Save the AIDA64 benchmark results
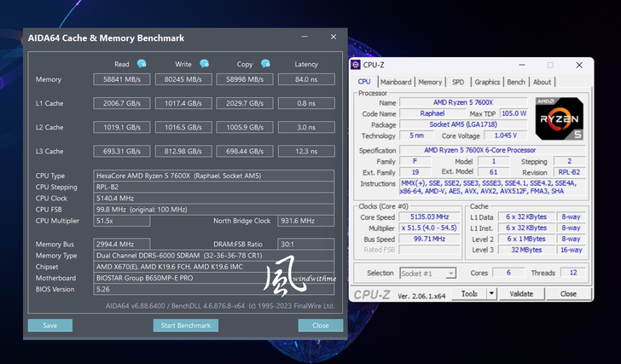 point(50,325)
